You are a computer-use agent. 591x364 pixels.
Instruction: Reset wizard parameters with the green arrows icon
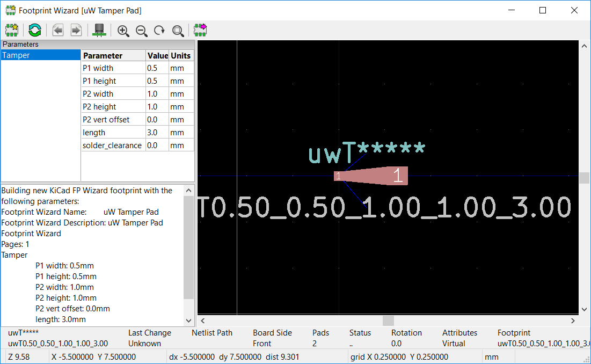tap(35, 31)
